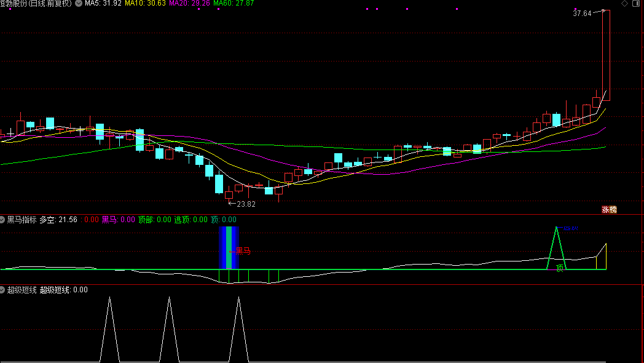Click the green 顶部: 0.00 readout
644x363 pixels.
154,220
